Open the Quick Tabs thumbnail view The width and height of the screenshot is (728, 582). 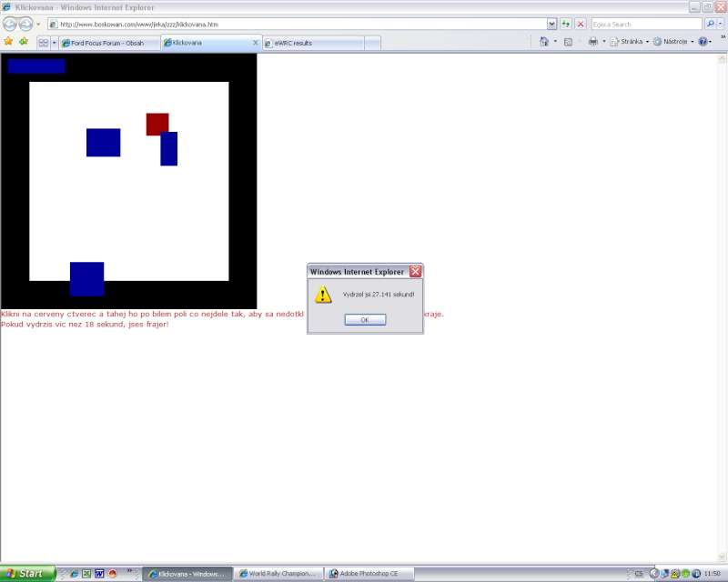point(43,42)
